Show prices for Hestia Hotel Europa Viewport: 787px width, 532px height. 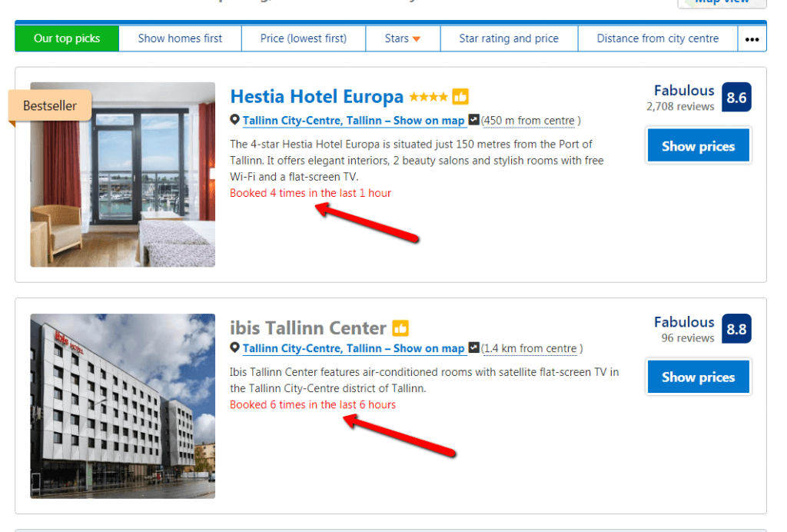[x=698, y=146]
